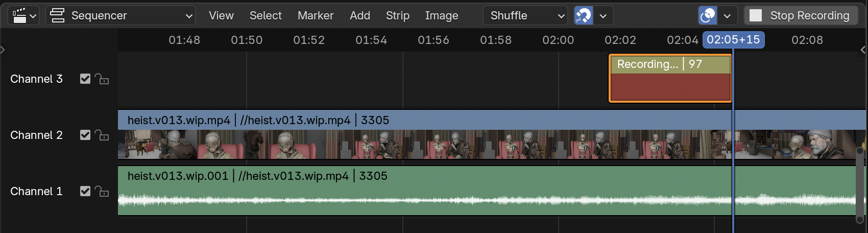Click the 02:02 time label on ruler
Viewport: 868px width, 233px height.
620,40
